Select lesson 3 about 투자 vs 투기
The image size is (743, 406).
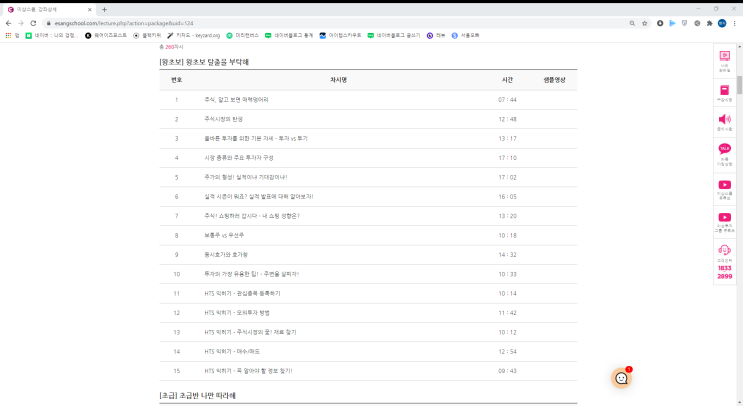[x=256, y=138]
